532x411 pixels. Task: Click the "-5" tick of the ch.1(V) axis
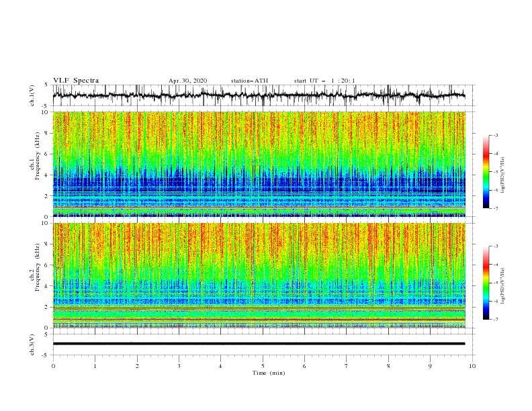[x=46, y=106]
